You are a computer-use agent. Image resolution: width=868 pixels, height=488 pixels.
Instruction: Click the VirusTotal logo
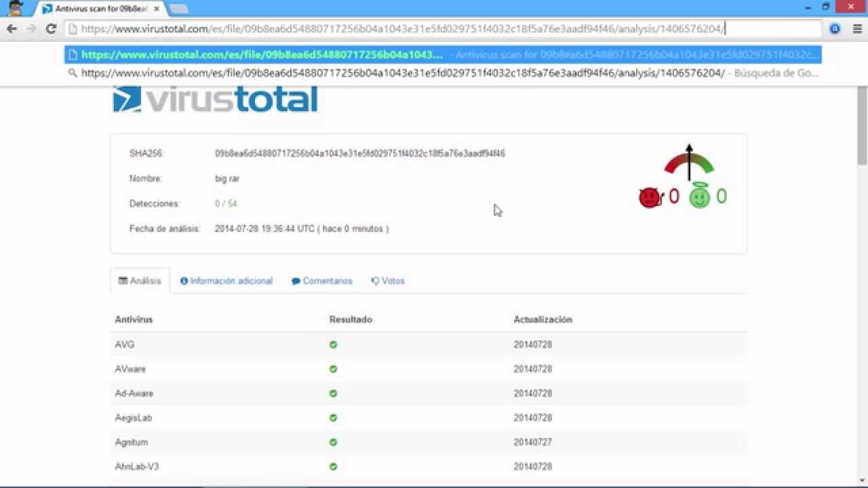pos(215,100)
